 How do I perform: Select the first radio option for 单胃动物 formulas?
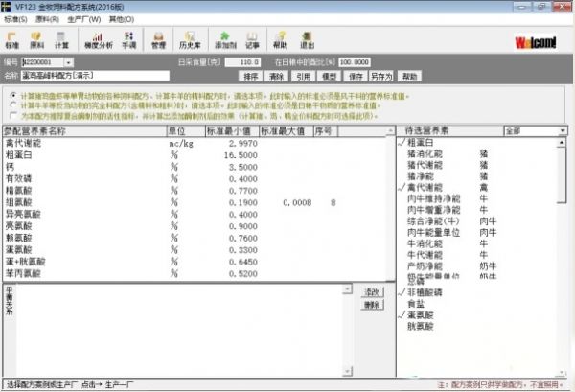(x=11, y=96)
